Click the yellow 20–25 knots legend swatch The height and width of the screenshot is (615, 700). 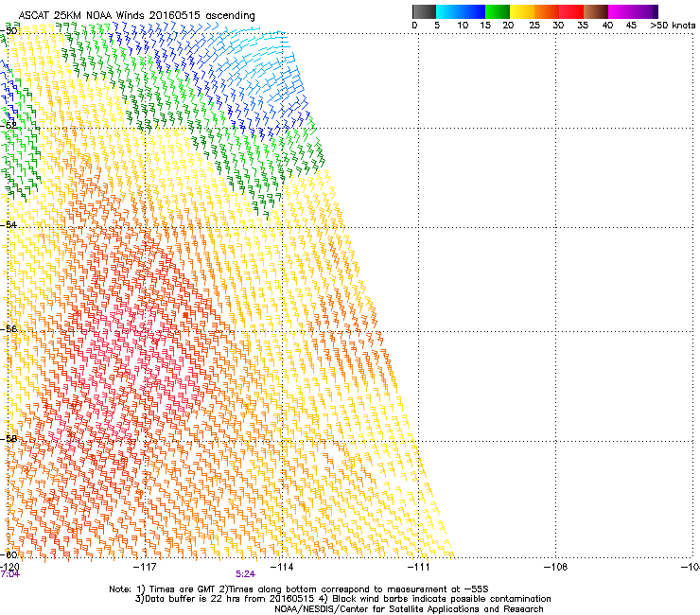coord(522,11)
